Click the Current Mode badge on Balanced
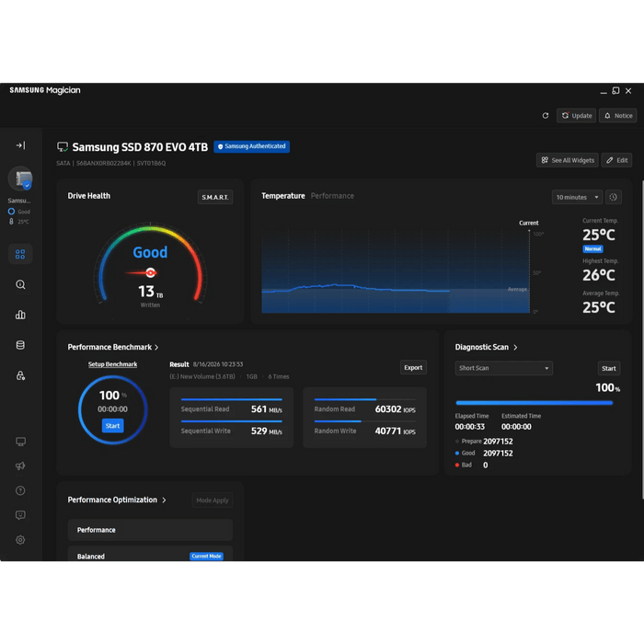This screenshot has height=644, width=644. pyautogui.click(x=207, y=556)
